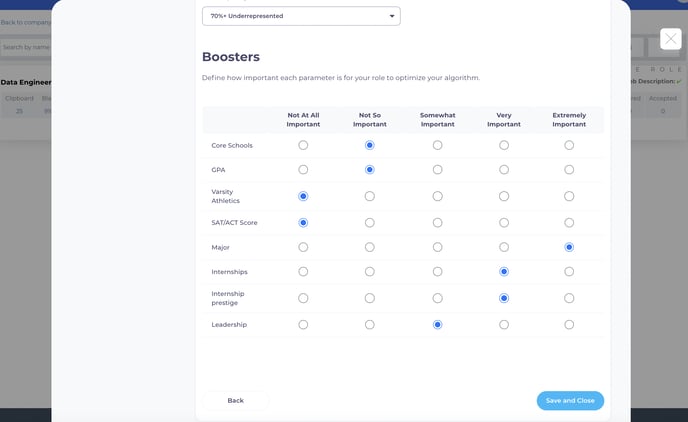Screen dimensions: 688x422
Task: Set Varsity Athletics to Not So Important
Action: 370,196
